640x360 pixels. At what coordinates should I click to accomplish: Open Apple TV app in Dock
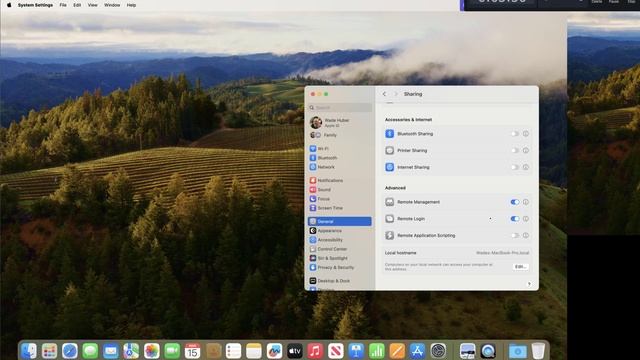(295, 351)
